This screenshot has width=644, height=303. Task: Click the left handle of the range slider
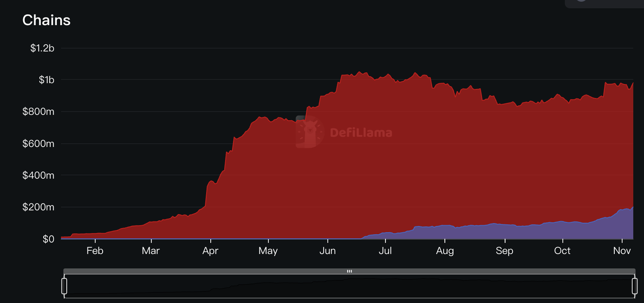[x=64, y=286]
